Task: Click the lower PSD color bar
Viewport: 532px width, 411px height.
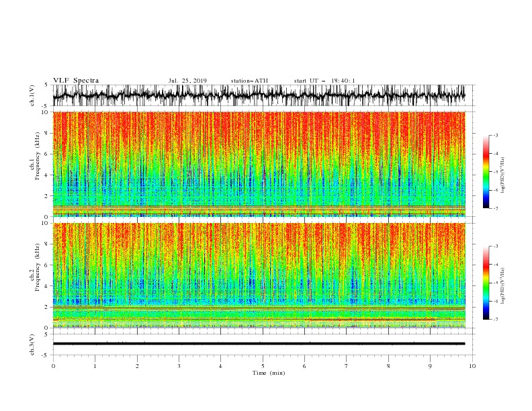Action: coord(486,283)
